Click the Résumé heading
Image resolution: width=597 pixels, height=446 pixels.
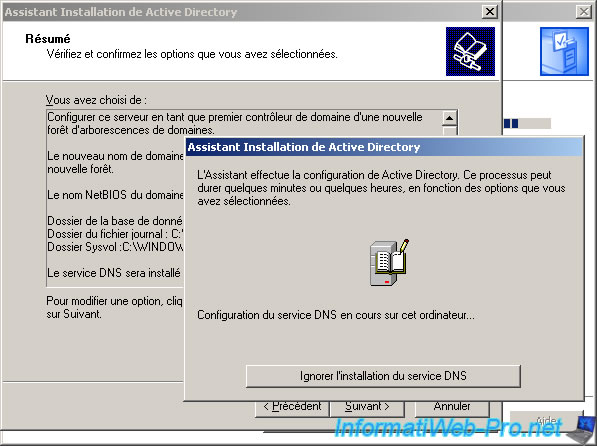tap(48, 39)
